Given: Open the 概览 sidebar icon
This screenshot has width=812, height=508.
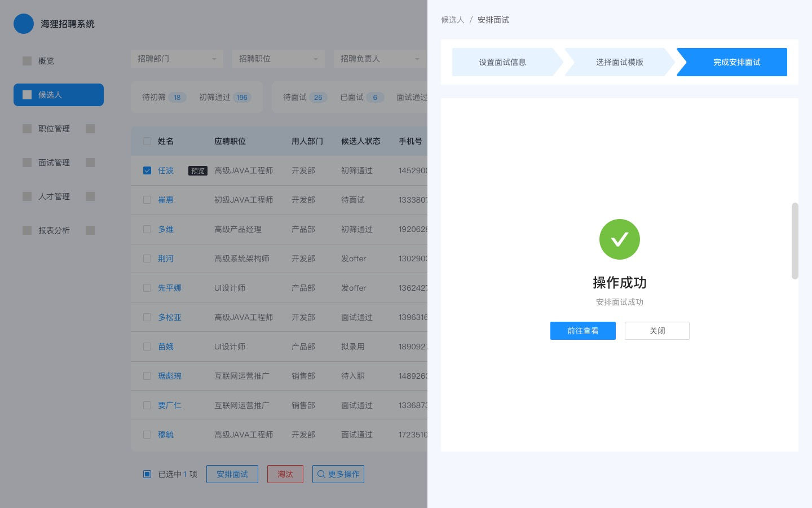Looking at the screenshot, I should click(27, 61).
